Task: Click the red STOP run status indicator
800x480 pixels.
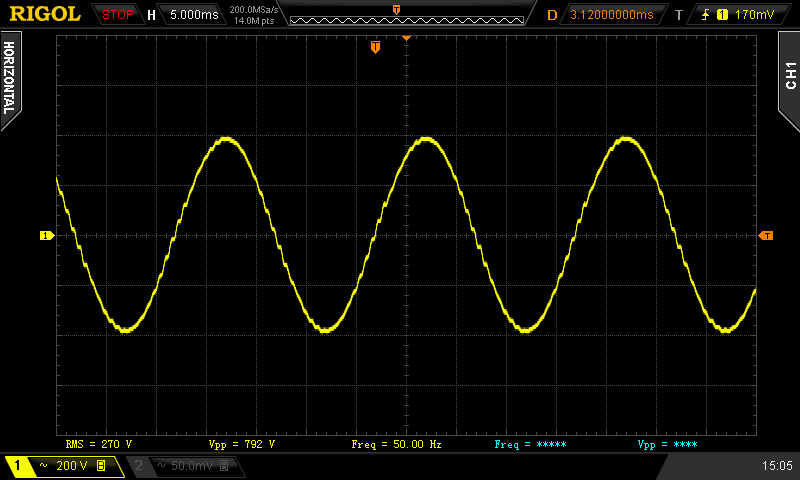Action: click(x=118, y=15)
